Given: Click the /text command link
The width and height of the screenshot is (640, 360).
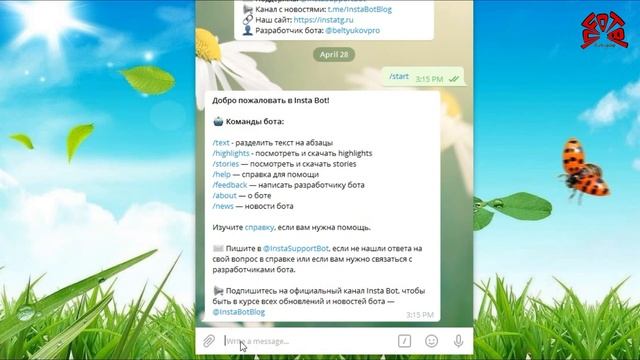Looking at the screenshot, I should tap(221, 142).
